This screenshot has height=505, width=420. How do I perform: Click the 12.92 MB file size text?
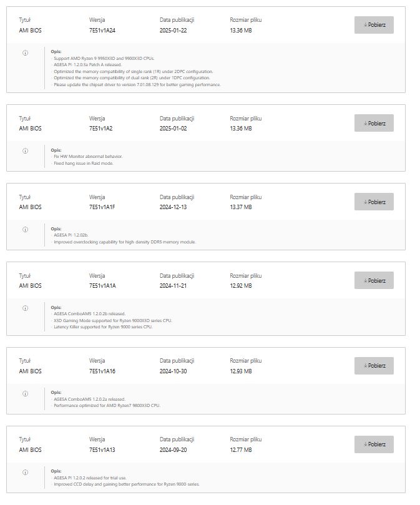tap(241, 286)
